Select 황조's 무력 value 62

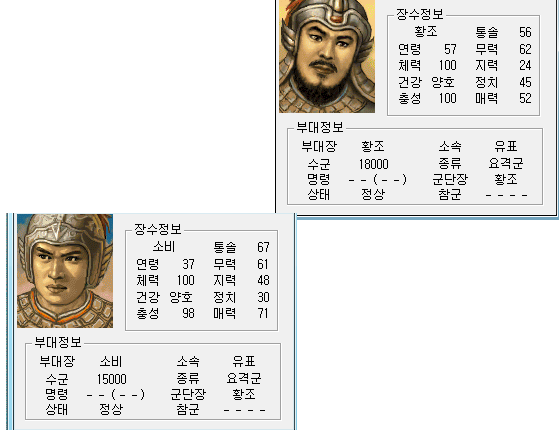pos(525,49)
